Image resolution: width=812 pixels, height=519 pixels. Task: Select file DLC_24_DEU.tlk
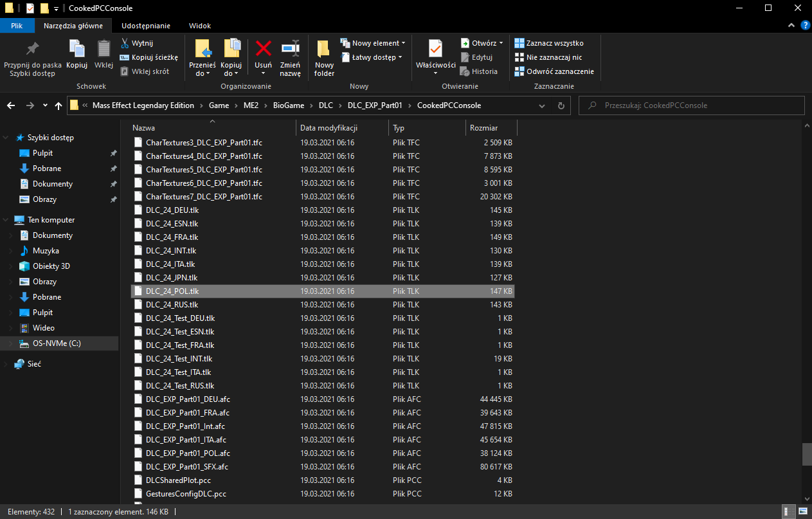coord(172,210)
